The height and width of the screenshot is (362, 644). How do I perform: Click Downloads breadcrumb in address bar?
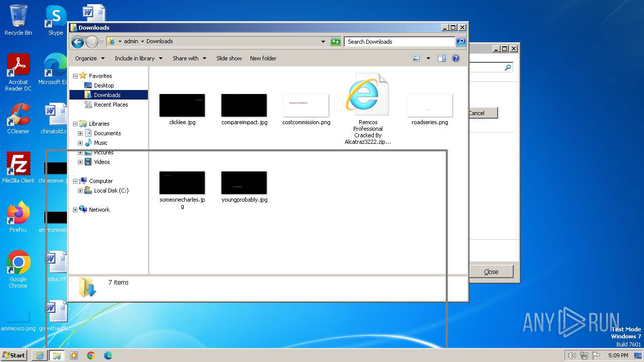(x=159, y=42)
